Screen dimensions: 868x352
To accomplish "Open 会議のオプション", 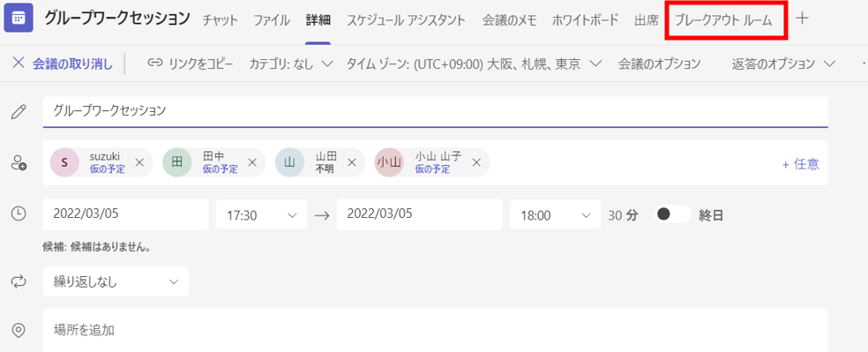I will click(659, 64).
